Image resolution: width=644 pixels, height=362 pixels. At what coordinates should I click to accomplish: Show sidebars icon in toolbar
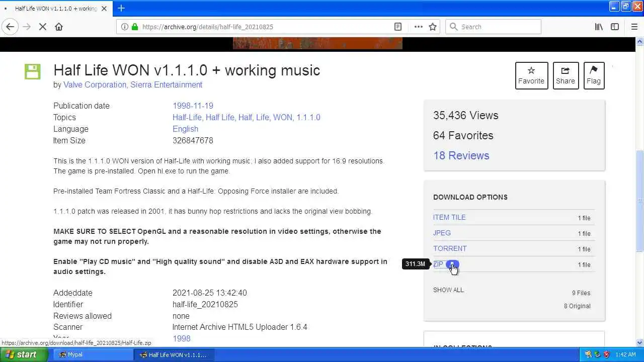click(x=615, y=27)
